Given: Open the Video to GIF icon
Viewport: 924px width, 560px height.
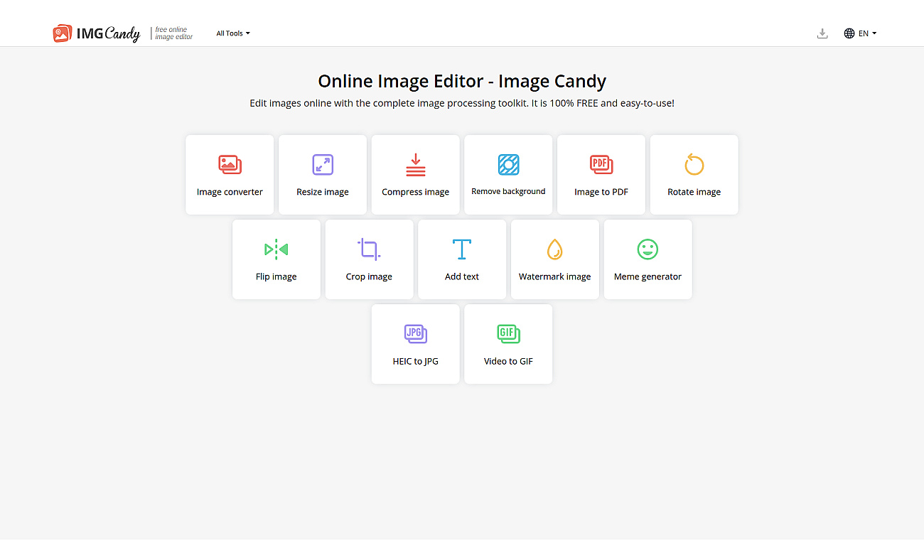Looking at the screenshot, I should point(508,334).
